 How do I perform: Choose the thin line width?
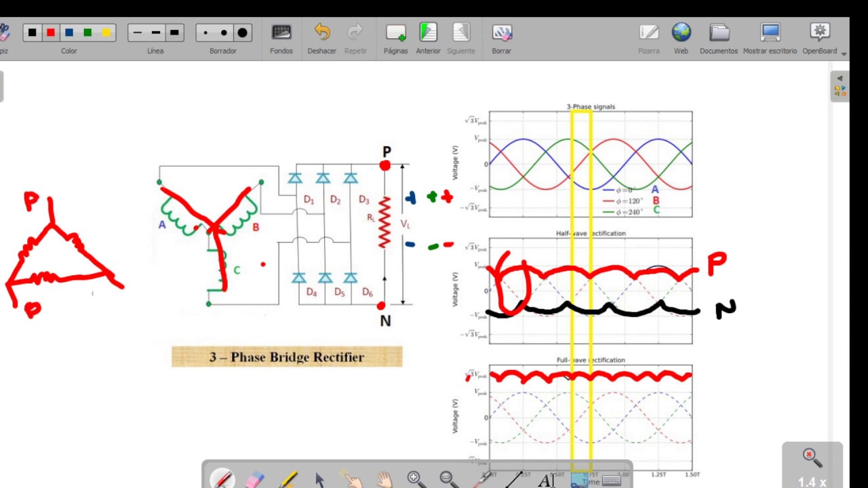138,33
